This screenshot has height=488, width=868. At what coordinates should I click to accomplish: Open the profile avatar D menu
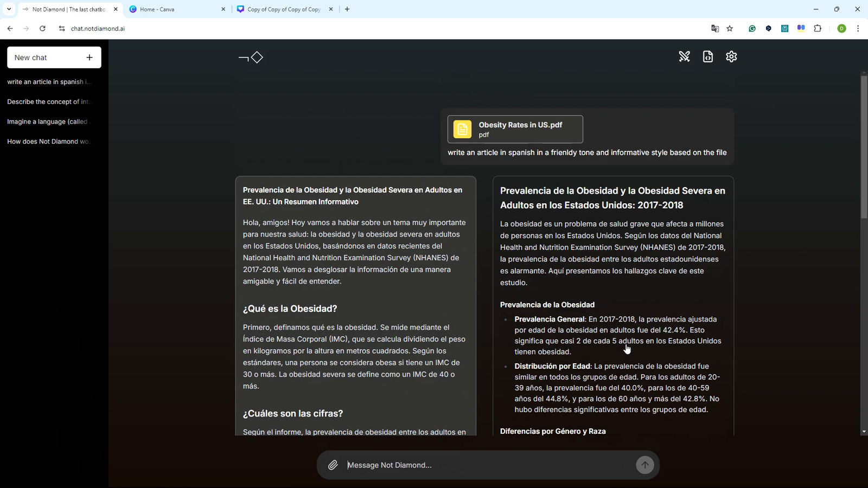pyautogui.click(x=841, y=28)
